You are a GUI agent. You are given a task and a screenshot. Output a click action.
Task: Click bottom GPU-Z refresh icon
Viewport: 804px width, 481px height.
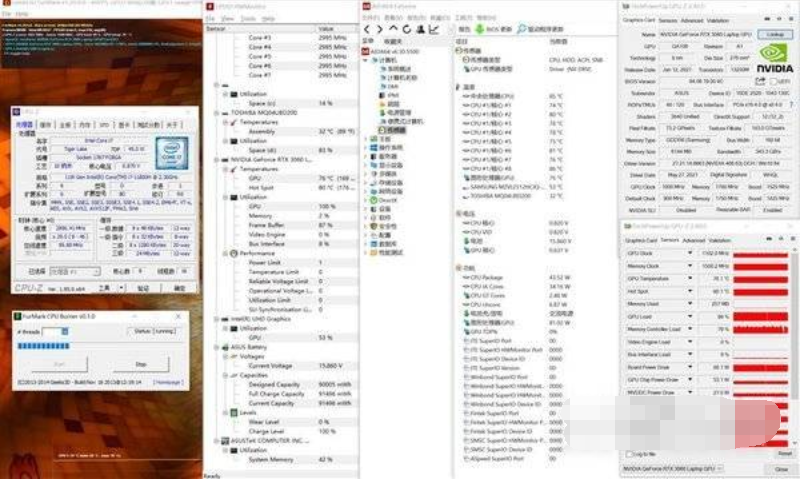click(780, 239)
